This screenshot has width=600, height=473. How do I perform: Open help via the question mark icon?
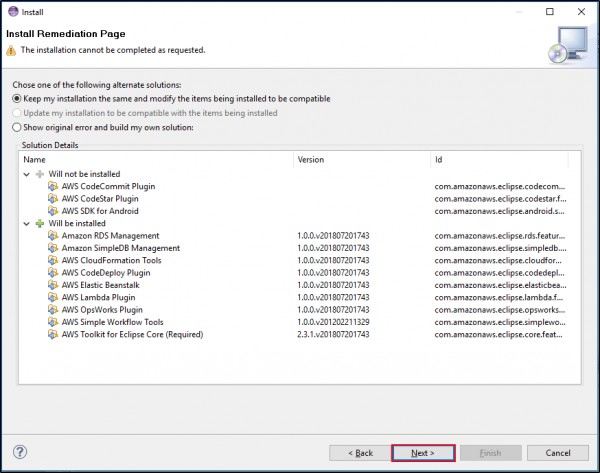pos(20,452)
